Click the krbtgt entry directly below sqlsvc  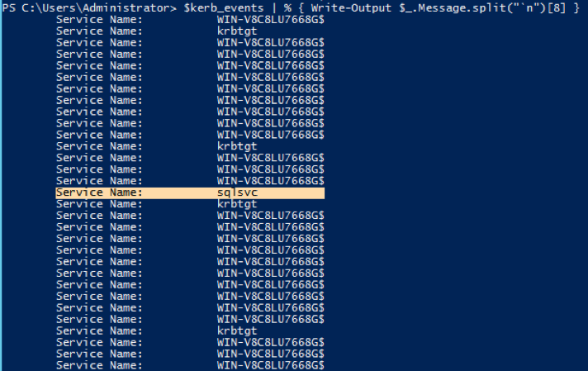tap(237, 204)
